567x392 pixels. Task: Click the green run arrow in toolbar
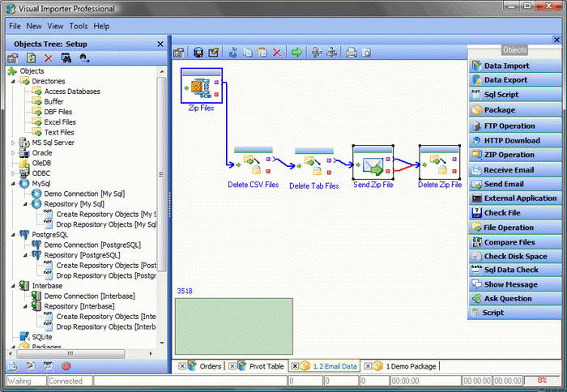(x=296, y=53)
